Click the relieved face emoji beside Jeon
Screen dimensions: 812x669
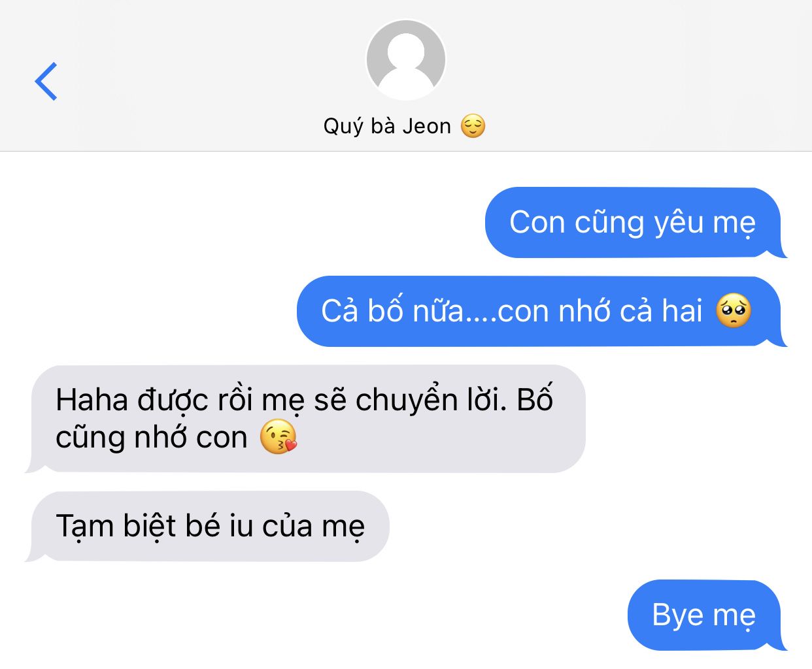(x=473, y=126)
